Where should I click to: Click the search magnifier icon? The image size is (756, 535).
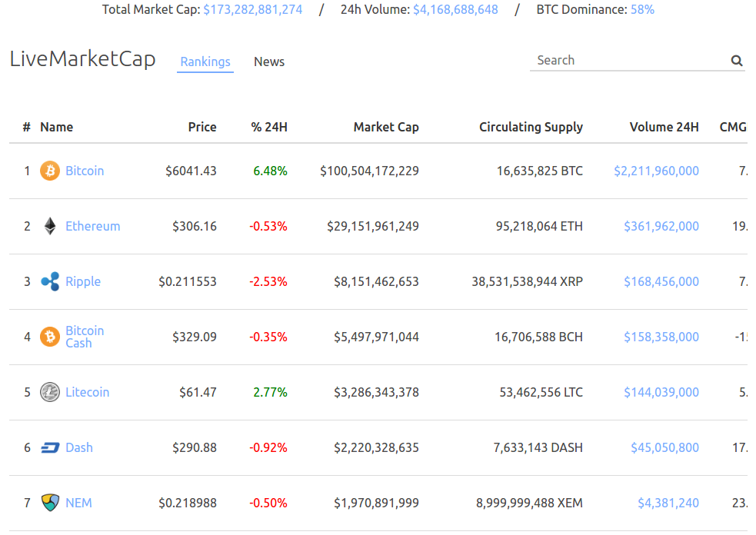pyautogui.click(x=736, y=61)
